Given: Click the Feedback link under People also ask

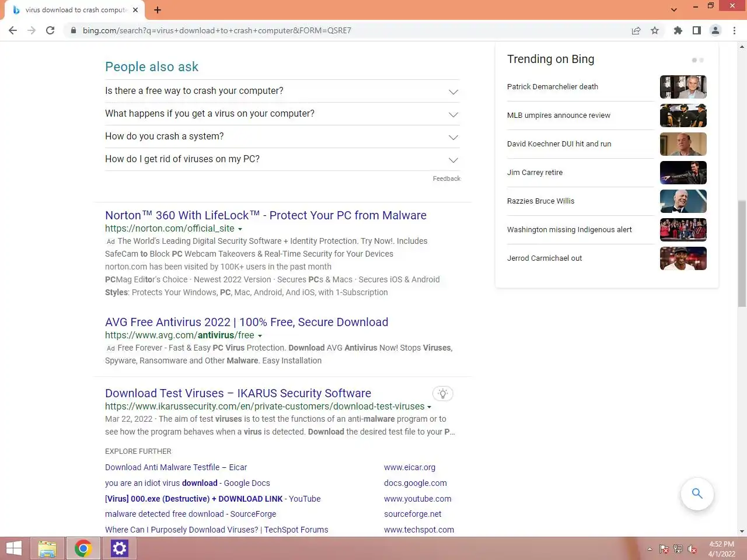Looking at the screenshot, I should (446, 178).
